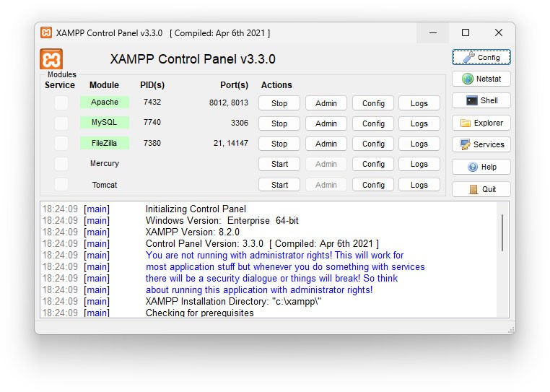Click the XAMPP orange logo icon
Image resolution: width=550 pixels, height=392 pixels.
click(x=51, y=59)
